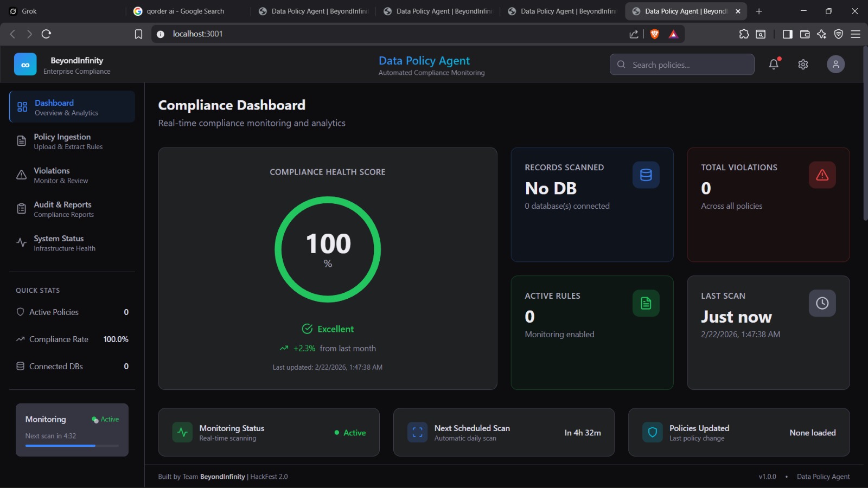868x488 pixels.
Task: Click the Next Scheduled Scan icon
Action: coord(417,433)
